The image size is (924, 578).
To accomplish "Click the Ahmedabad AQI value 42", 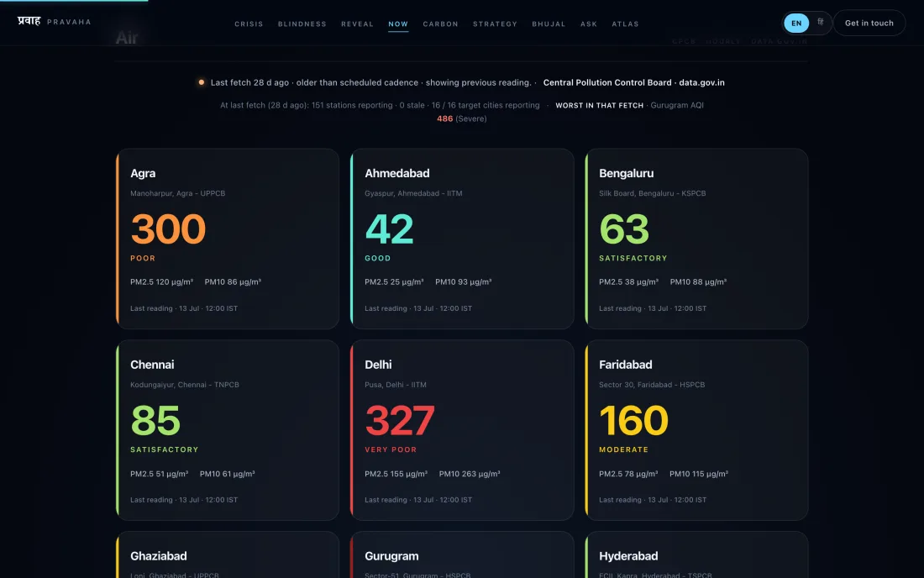I will (x=389, y=229).
